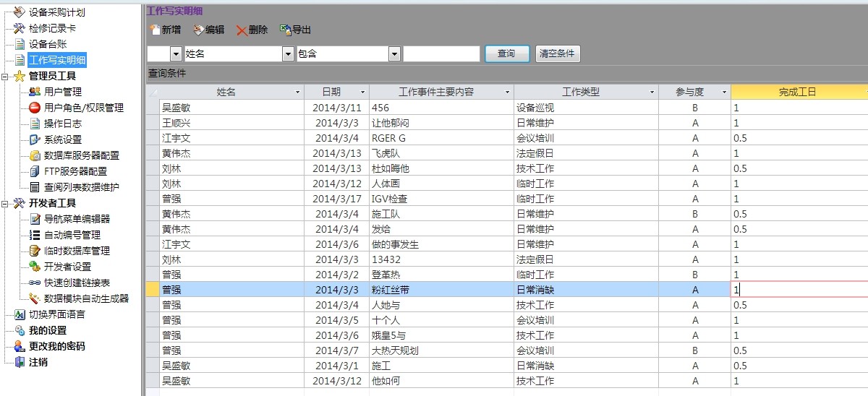868x396 pixels.
Task: Click the 新增 (Add) toolbar icon
Action: coord(154,30)
